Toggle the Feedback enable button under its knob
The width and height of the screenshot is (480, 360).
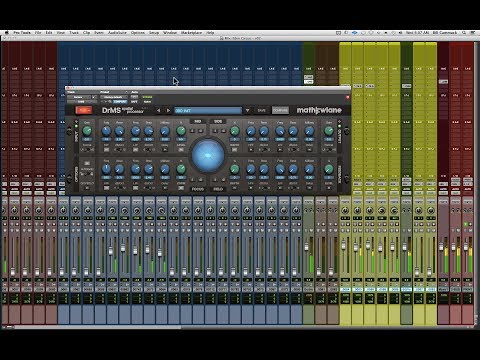click(x=328, y=188)
